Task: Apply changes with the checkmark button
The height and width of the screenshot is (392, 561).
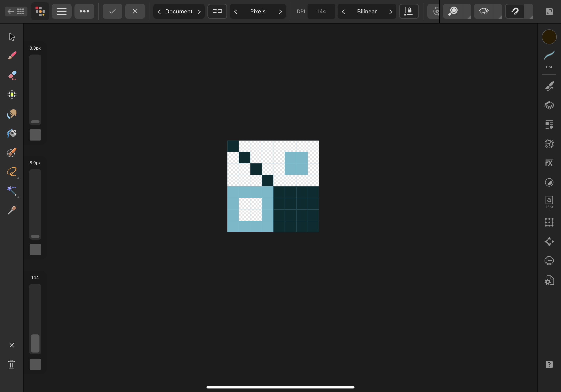Action: (112, 11)
